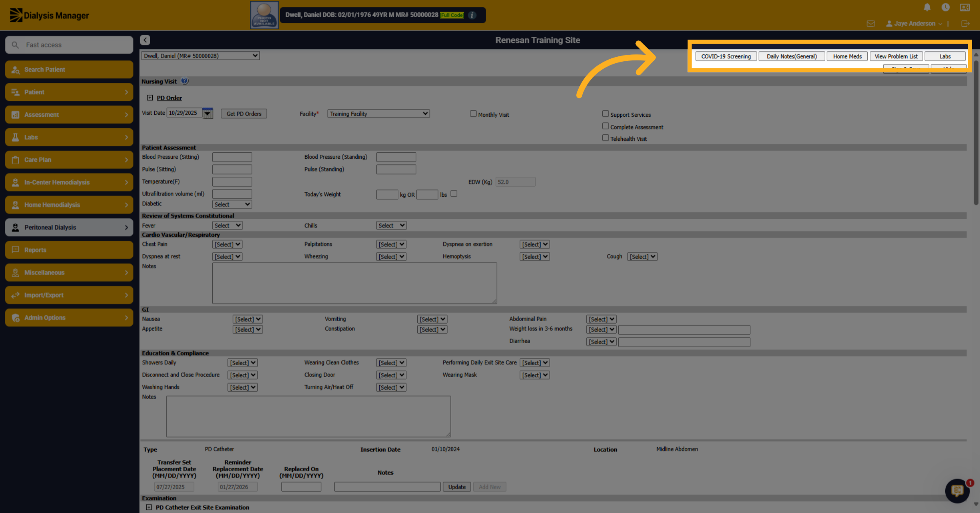This screenshot has width=980, height=513.
Task: Open the mail envelope icon
Action: pyautogui.click(x=871, y=24)
